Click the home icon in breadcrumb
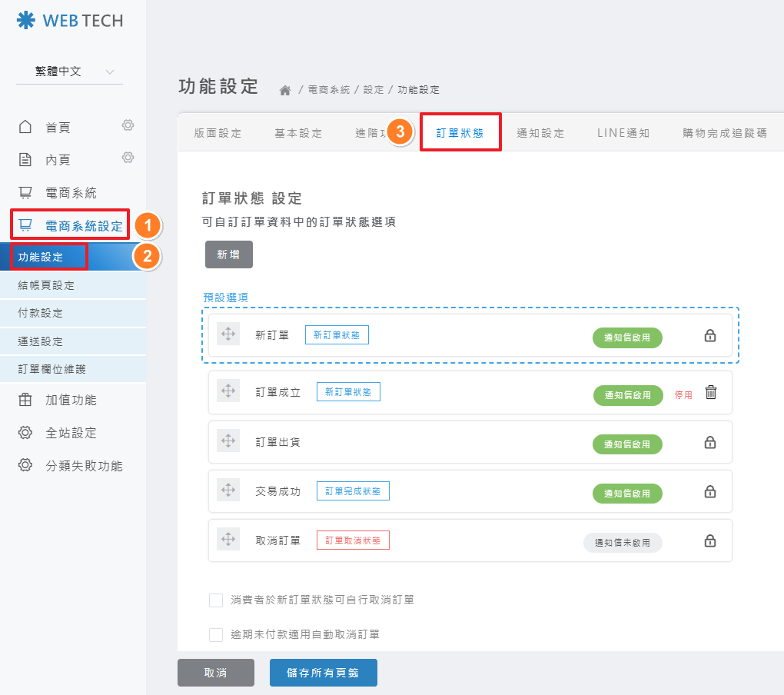Viewport: 784px width, 695px height. pos(285,90)
